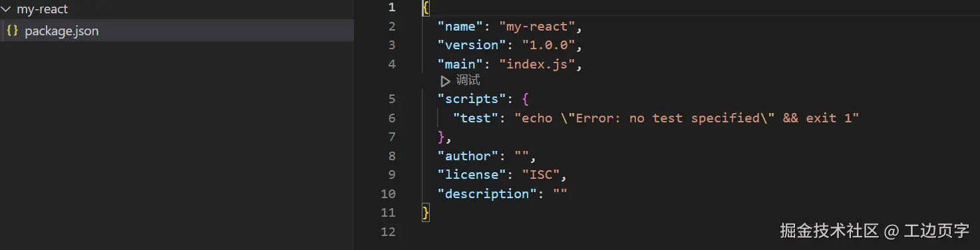Click the "scripts" key
The width and height of the screenshot is (980, 250).
(472, 99)
